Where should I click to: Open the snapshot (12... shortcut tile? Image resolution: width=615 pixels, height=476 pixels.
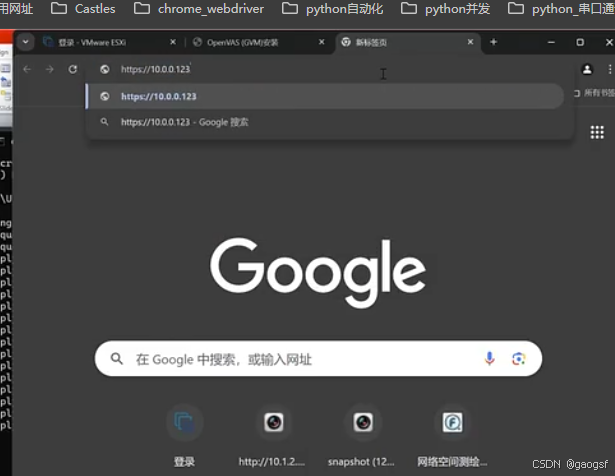pos(362,436)
